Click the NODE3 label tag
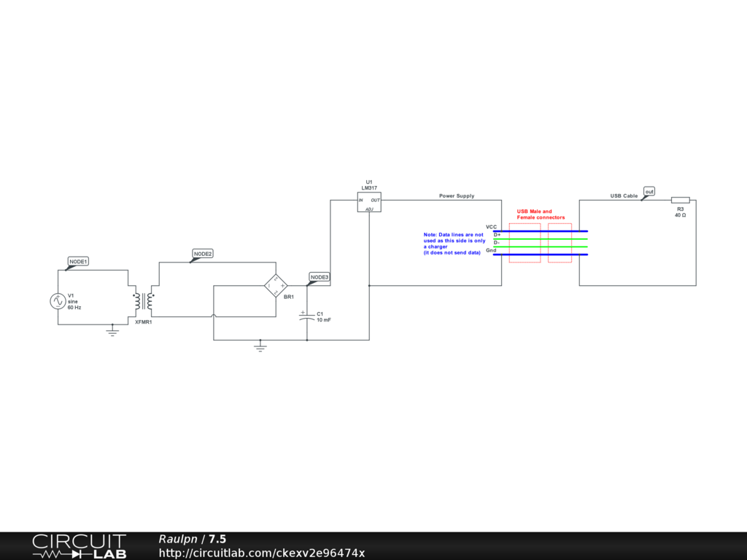The image size is (747, 560). (319, 277)
